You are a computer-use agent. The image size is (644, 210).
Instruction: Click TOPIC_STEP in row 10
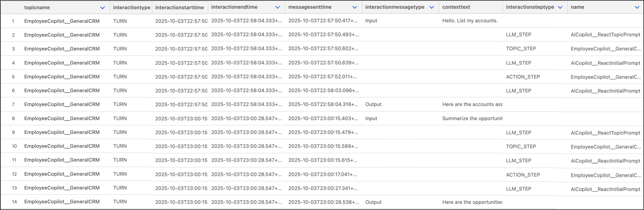click(521, 147)
